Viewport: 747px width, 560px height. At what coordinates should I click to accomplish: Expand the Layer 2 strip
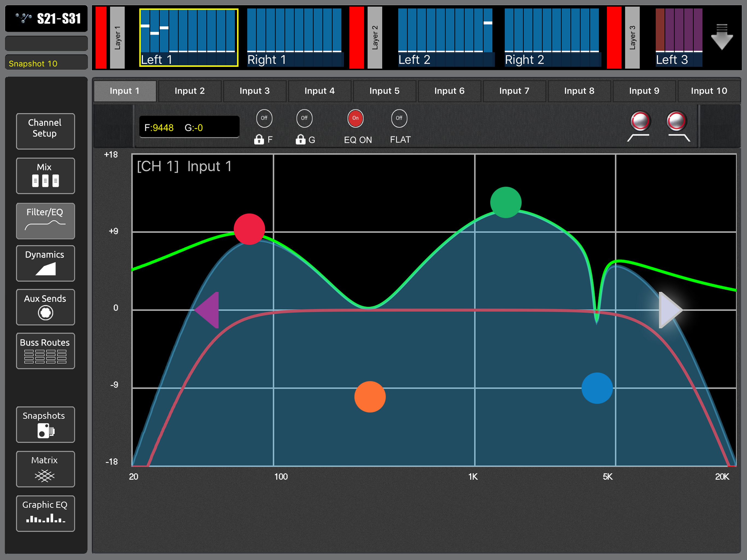[x=375, y=37]
